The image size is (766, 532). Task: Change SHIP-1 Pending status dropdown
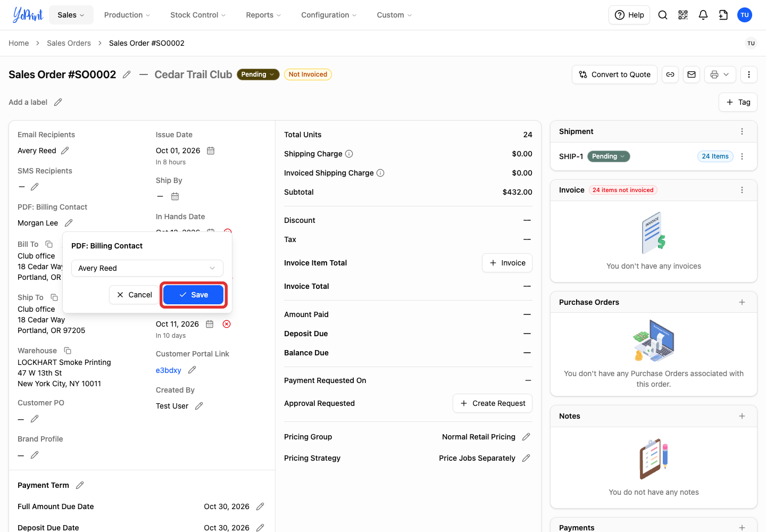(609, 156)
